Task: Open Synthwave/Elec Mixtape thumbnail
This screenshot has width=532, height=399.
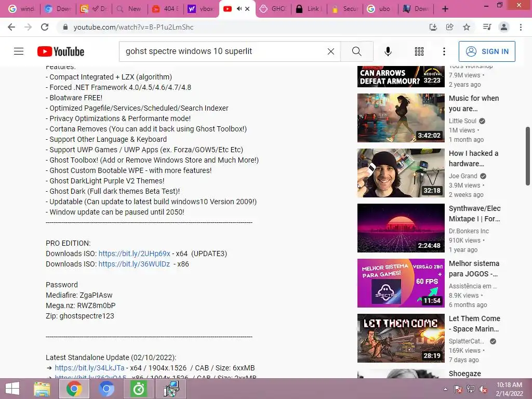Action: pos(401,228)
